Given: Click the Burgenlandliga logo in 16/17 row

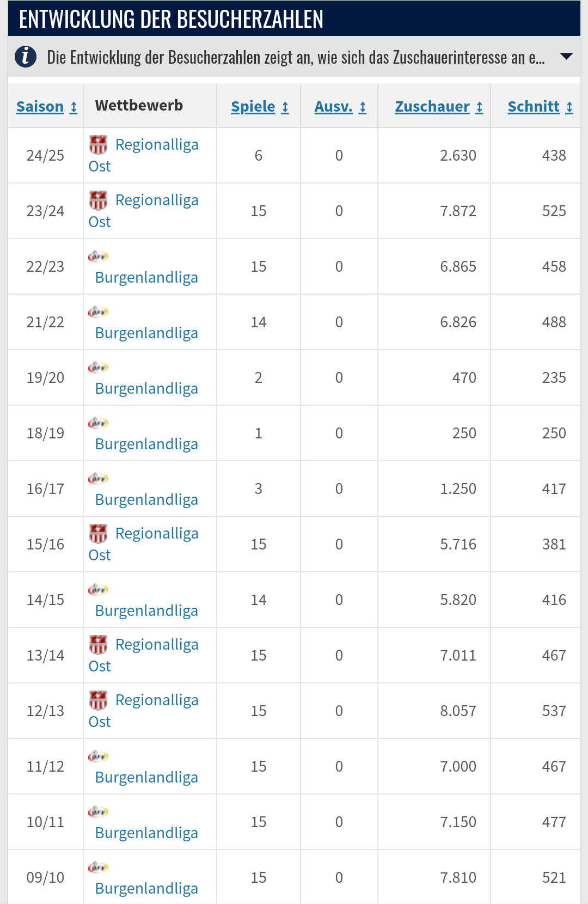Looking at the screenshot, I should click(99, 478).
